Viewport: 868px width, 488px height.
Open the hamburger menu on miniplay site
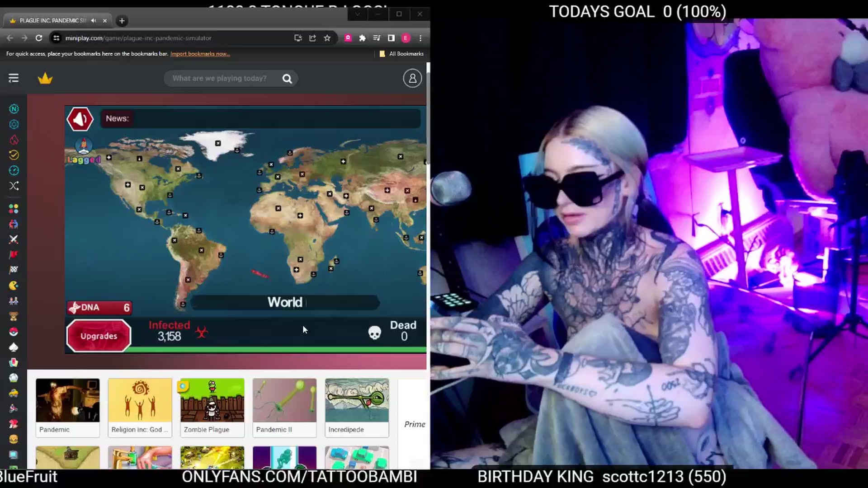point(14,78)
